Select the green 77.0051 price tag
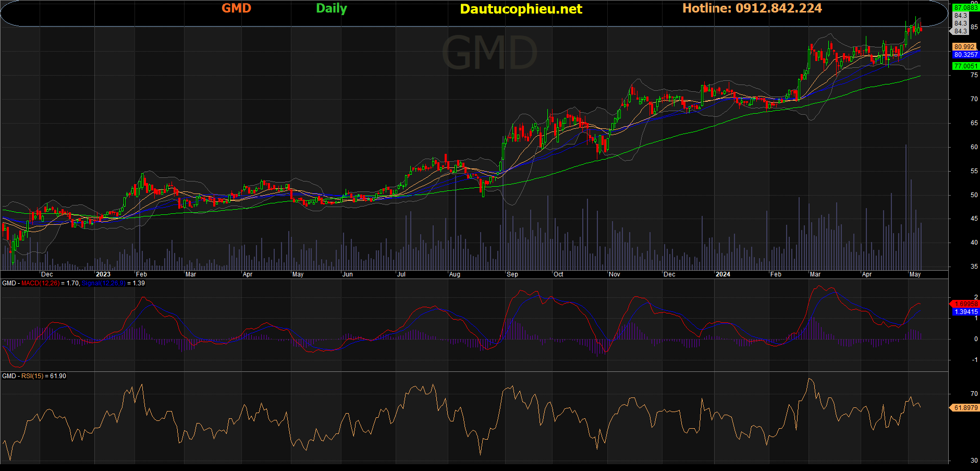This screenshot has width=980, height=471. 965,66
